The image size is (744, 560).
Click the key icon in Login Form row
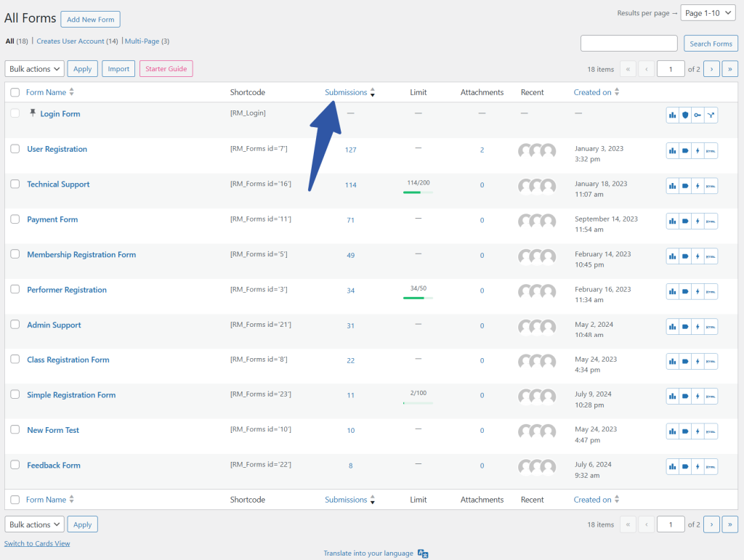click(697, 115)
